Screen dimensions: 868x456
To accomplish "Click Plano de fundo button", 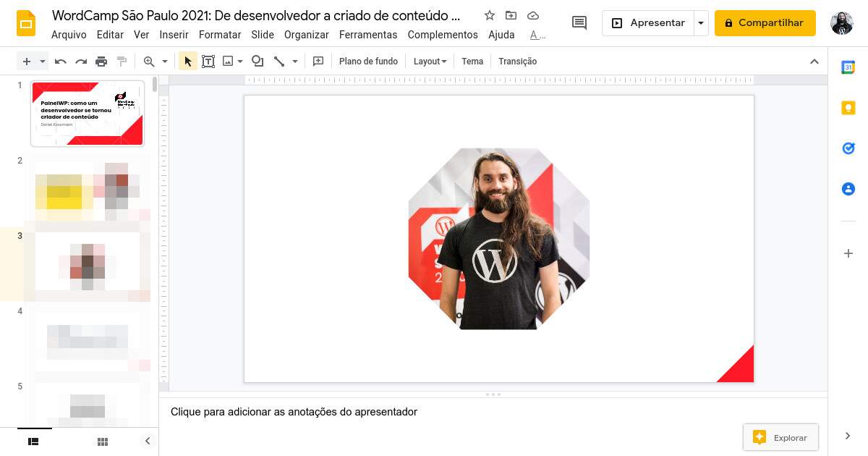I will [369, 62].
